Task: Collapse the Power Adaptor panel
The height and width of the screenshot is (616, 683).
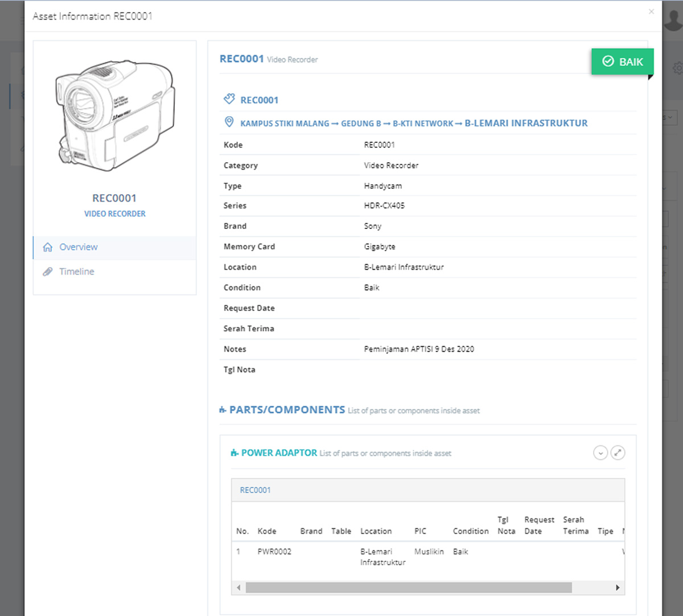Action: (x=600, y=453)
